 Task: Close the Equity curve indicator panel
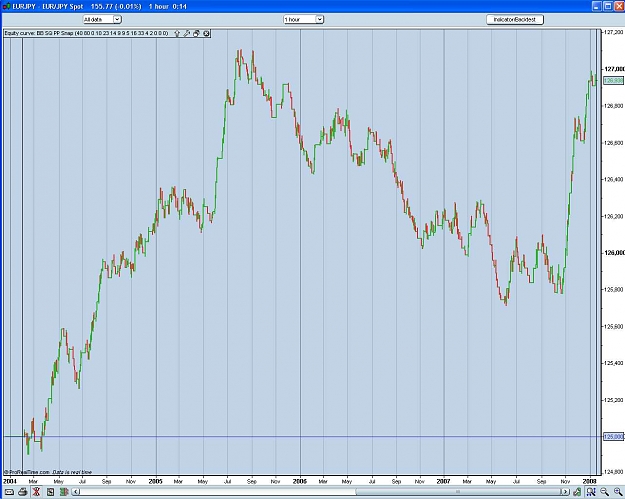[x=206, y=33]
